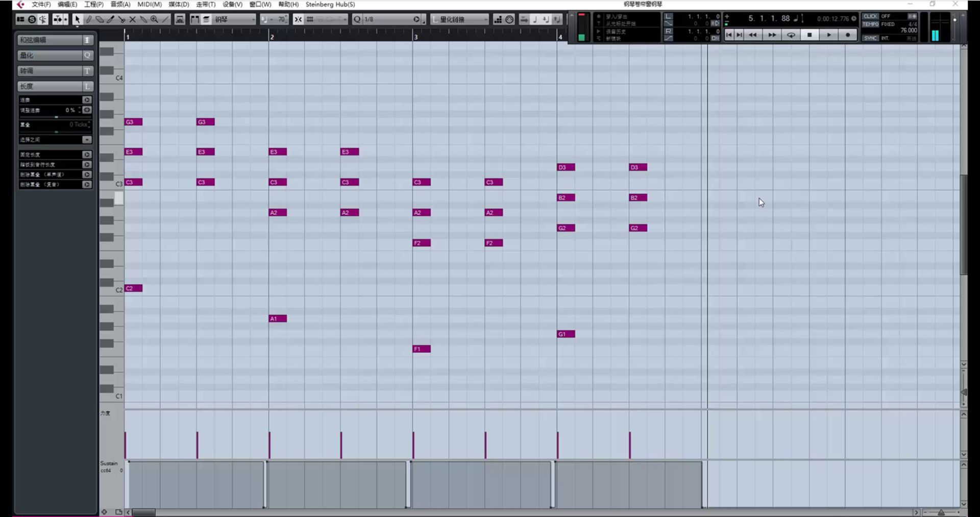Select the Zoom magnifier tool
980x517 pixels.
point(154,19)
